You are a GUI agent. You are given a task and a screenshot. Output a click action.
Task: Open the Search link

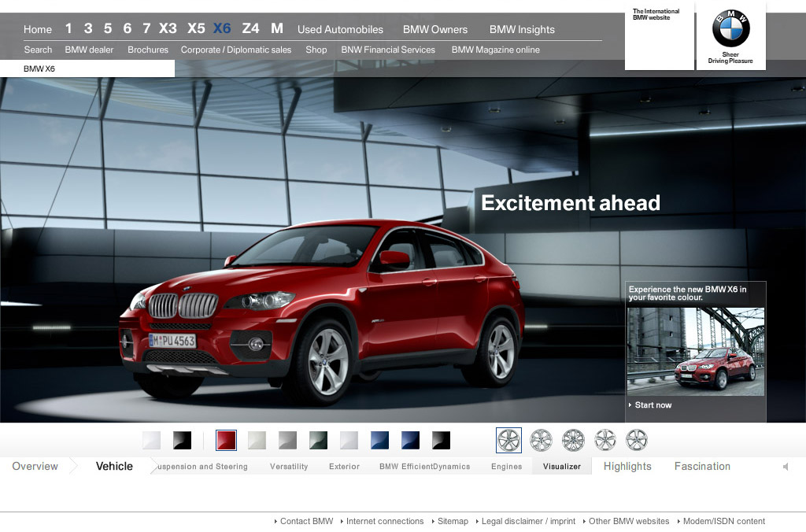point(38,50)
